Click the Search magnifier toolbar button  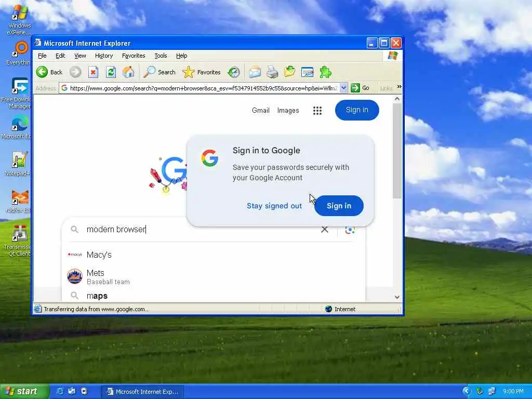tap(159, 72)
